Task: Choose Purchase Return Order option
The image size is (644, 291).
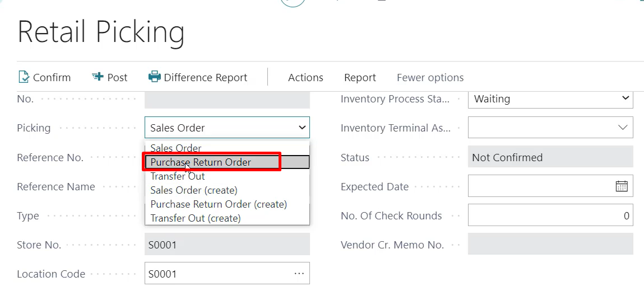Action: [201, 162]
